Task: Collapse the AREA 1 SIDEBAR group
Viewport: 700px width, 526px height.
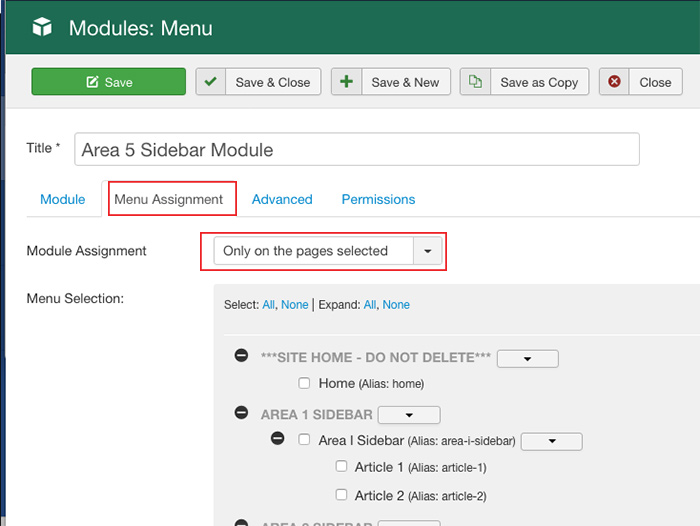Action: [241, 413]
